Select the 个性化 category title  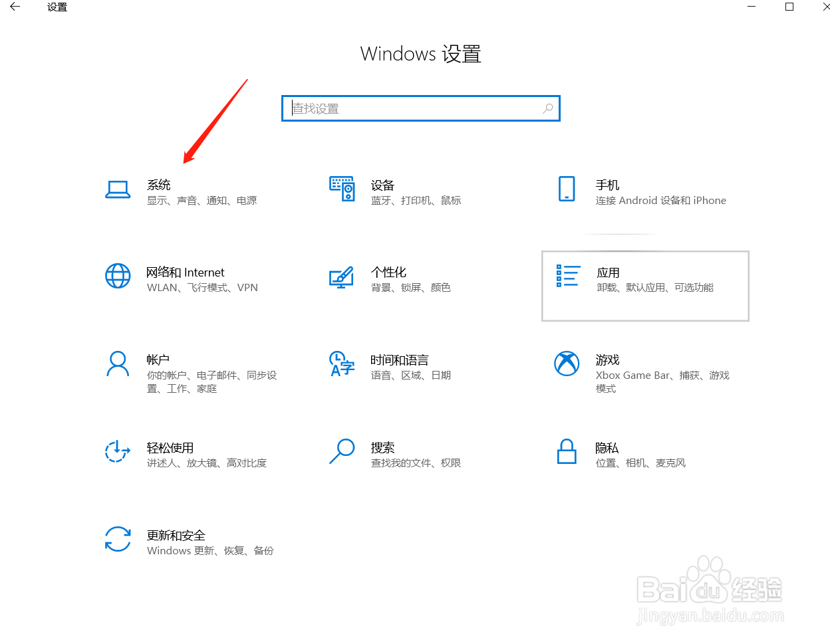click(x=388, y=272)
